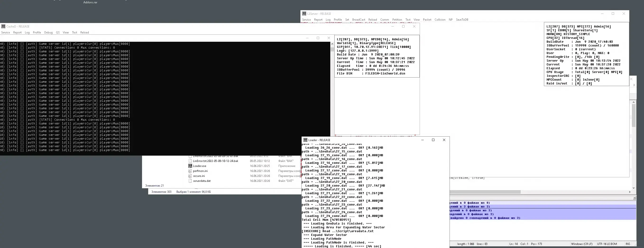Click UTF-16 LE BOM encoding in status bar
644x248 pixels.
coord(607,244)
